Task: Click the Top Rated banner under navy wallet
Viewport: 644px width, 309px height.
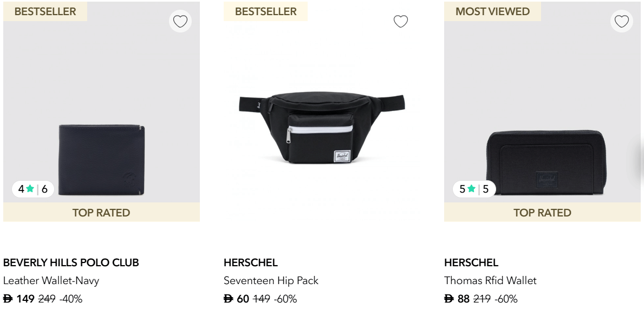Action: [x=101, y=212]
